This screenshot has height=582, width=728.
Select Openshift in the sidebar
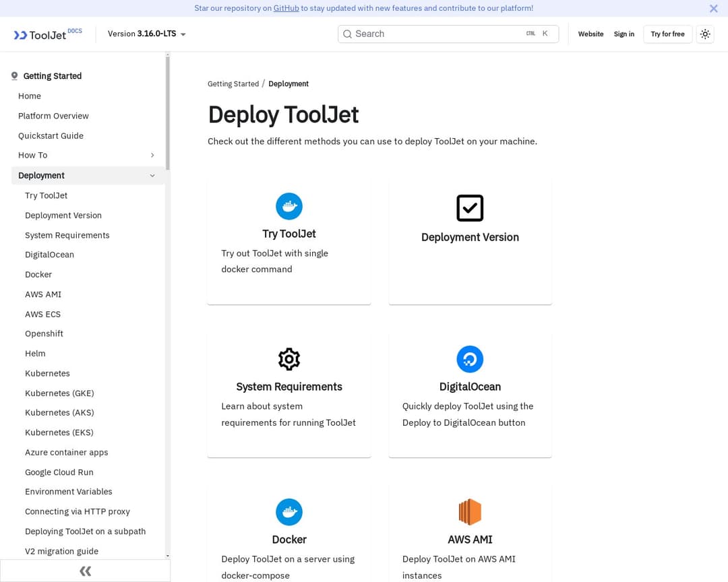[x=44, y=333]
